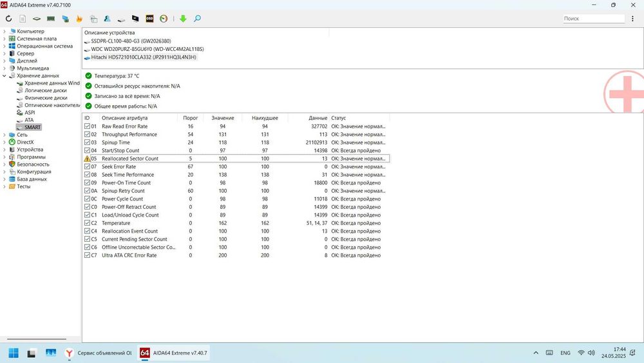Viewport: 644px width, 363px height.
Task: Click the flame stability test icon
Action: [79, 19]
